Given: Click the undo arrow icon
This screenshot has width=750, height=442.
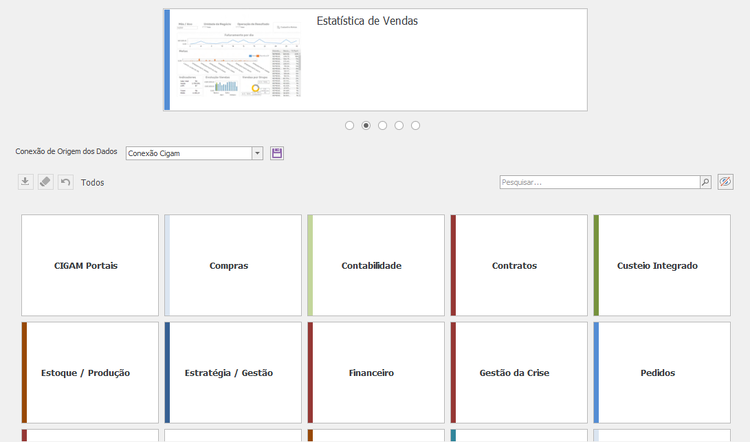Looking at the screenshot, I should click(66, 182).
